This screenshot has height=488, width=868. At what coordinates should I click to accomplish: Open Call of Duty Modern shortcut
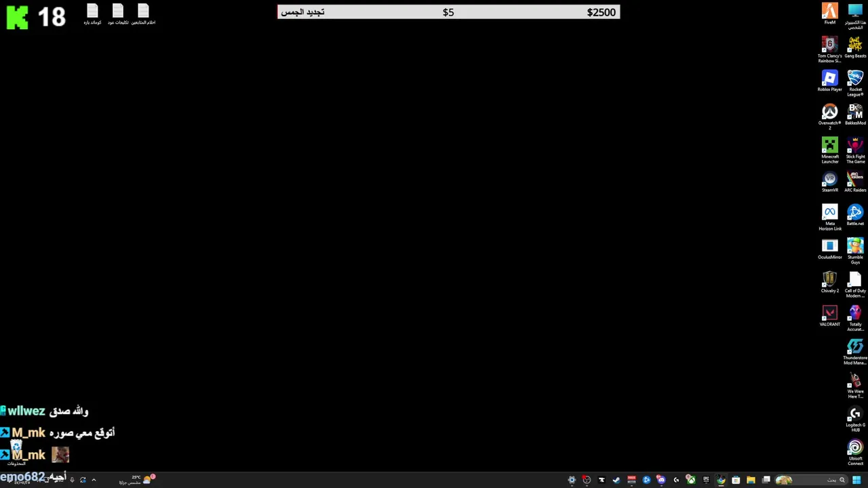[855, 285]
